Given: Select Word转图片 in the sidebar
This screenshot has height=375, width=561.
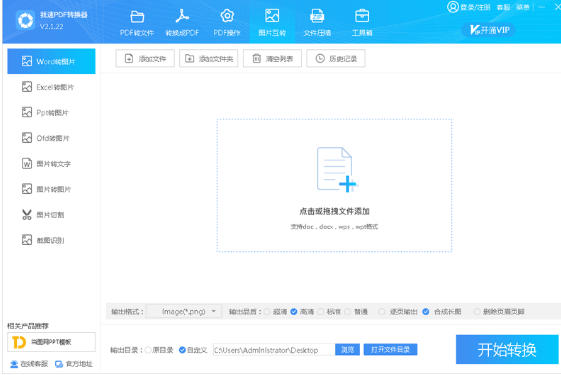Looking at the screenshot, I should click(52, 61).
